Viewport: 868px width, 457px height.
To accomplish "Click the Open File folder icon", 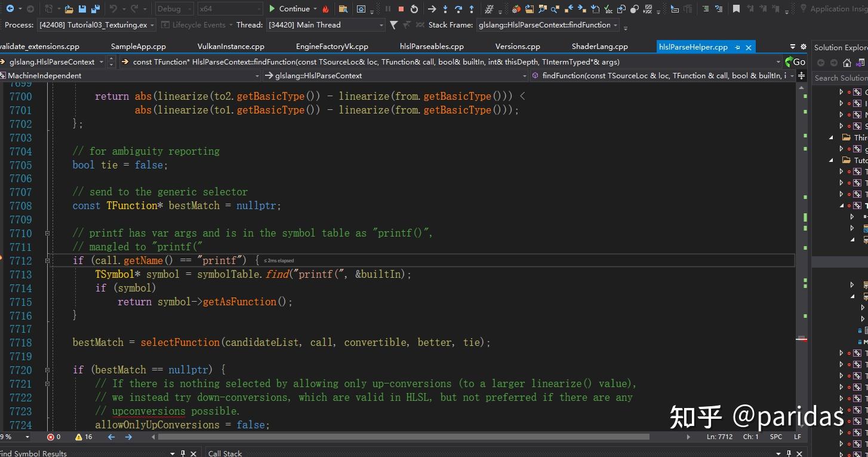I will point(69,9).
